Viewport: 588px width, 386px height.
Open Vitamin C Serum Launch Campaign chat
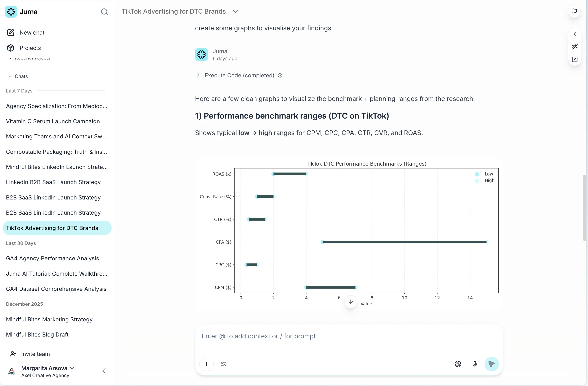coord(53,121)
